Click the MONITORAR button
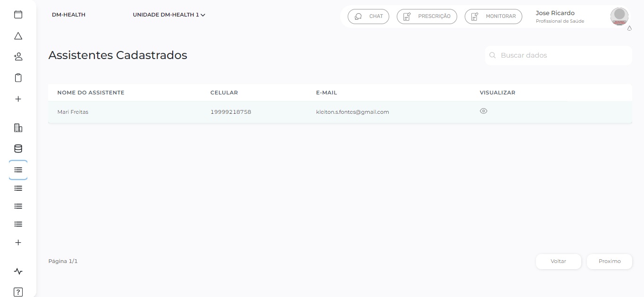The height and width of the screenshot is (297, 644). point(493,16)
